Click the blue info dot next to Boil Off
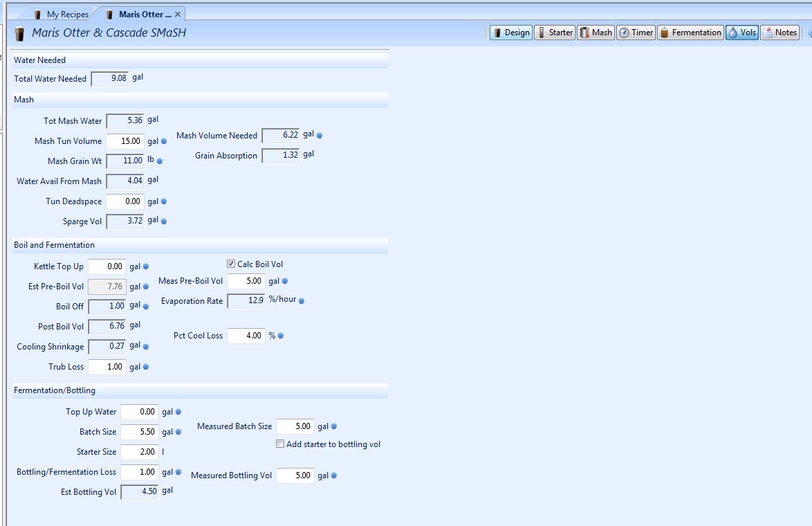 click(x=146, y=307)
